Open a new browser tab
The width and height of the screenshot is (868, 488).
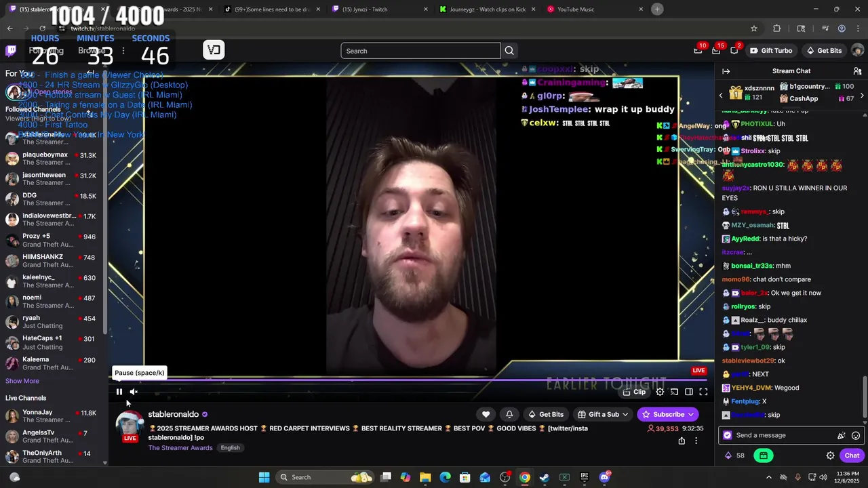pyautogui.click(x=657, y=9)
